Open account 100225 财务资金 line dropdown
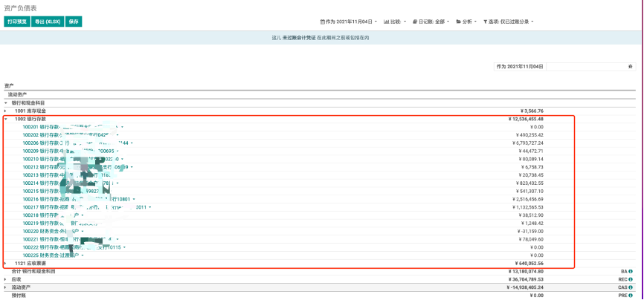 coord(81,255)
